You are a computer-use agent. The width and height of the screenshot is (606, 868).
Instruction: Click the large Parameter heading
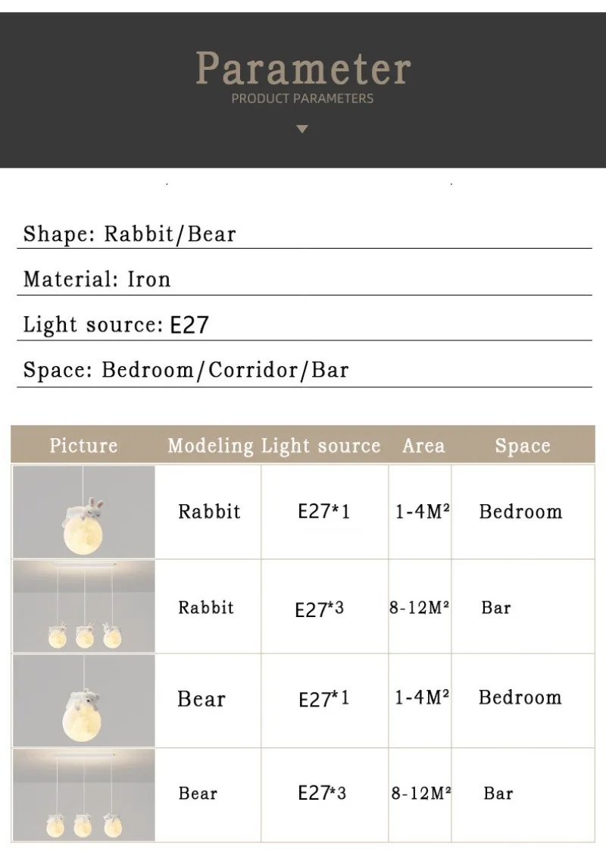(303, 68)
